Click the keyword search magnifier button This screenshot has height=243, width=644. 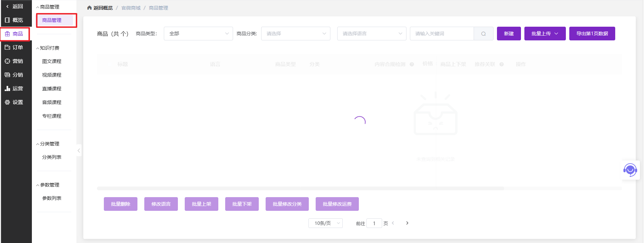[x=484, y=34]
